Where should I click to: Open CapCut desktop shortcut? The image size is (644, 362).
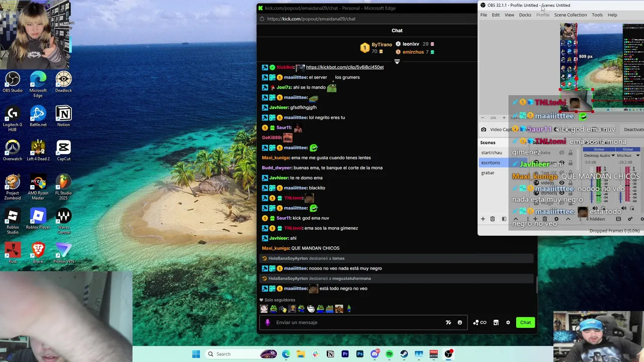click(63, 151)
